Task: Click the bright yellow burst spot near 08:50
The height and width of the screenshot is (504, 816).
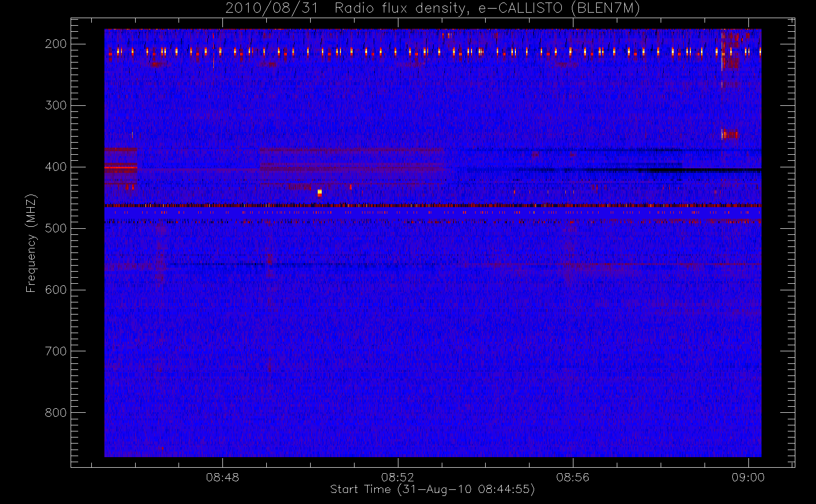Action: click(320, 193)
